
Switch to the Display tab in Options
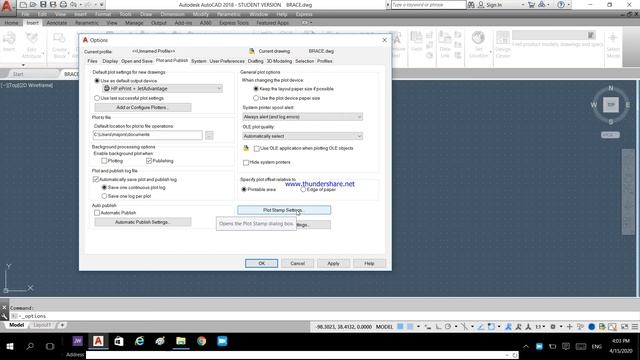pyautogui.click(x=110, y=61)
